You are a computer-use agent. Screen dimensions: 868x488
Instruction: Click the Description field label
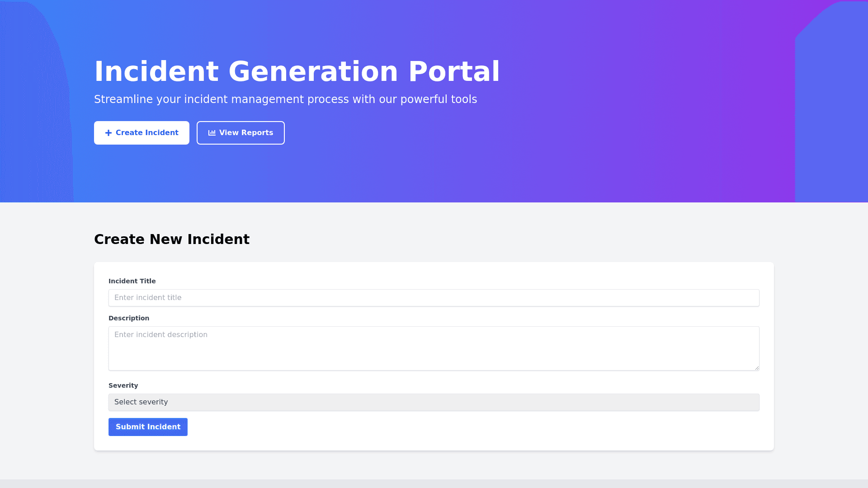click(129, 318)
